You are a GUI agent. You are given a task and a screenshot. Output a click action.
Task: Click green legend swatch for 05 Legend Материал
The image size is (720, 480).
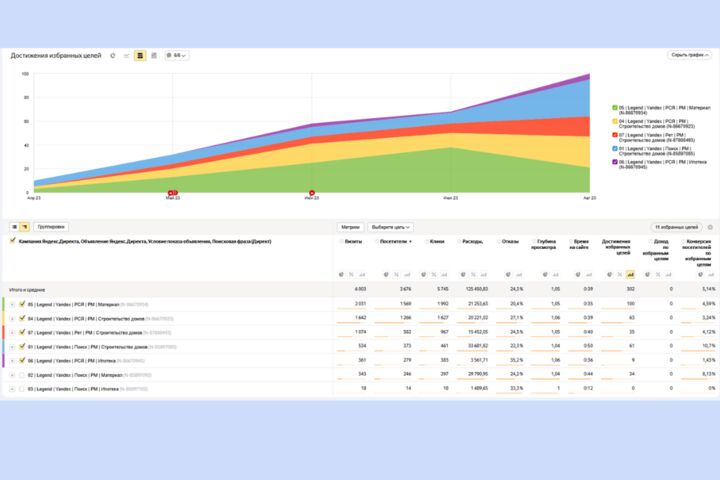click(614, 107)
